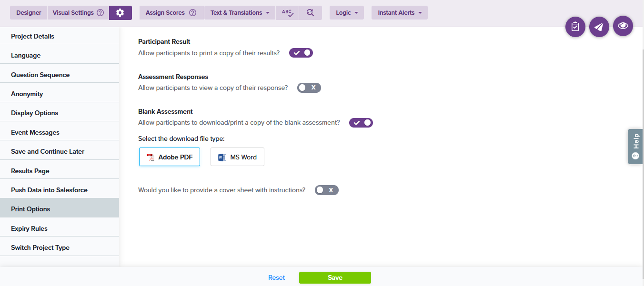Select MS Word as download file type
This screenshot has width=644, height=286.
coord(237,157)
